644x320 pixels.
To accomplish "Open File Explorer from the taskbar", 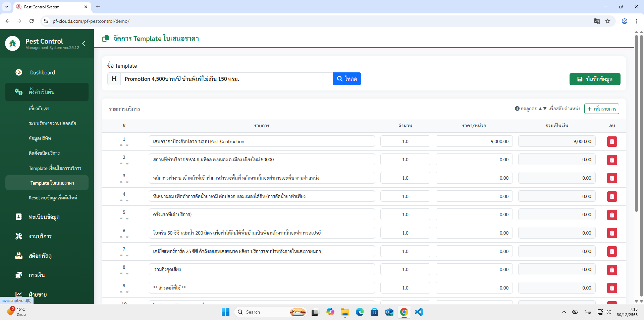I will click(x=345, y=312).
